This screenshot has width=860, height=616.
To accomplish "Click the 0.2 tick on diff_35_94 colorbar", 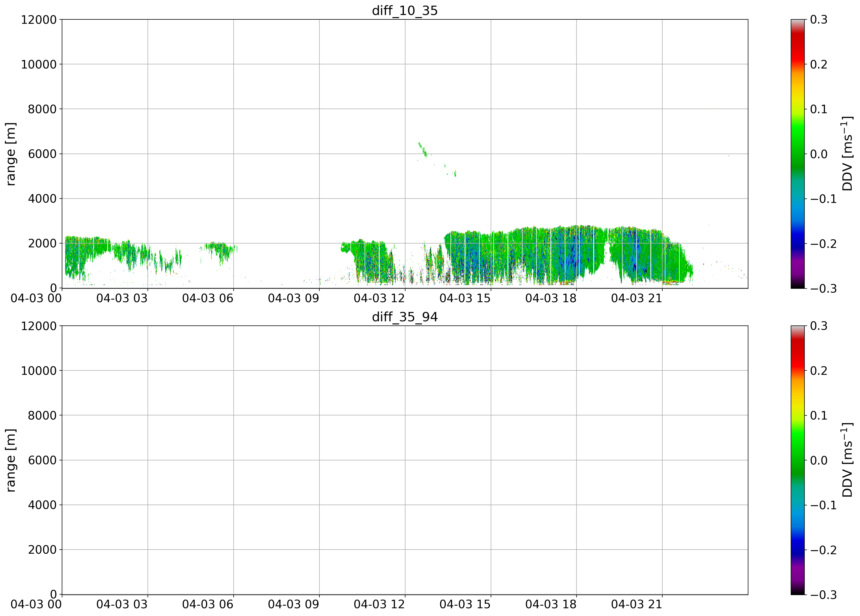I will pyautogui.click(x=819, y=371).
